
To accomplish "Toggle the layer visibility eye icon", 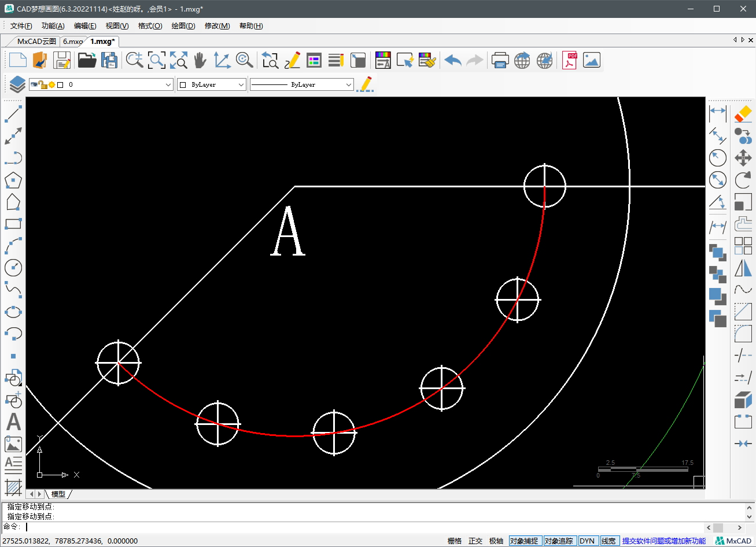I will (x=35, y=84).
